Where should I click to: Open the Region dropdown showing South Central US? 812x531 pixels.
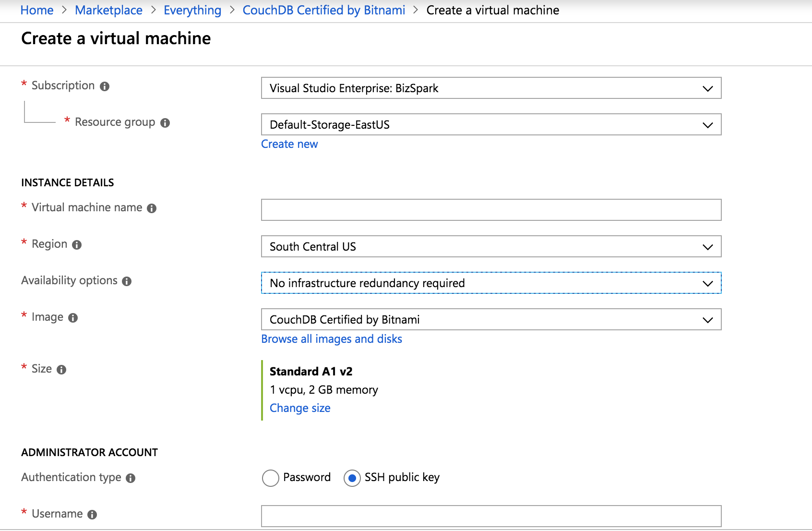coord(491,247)
